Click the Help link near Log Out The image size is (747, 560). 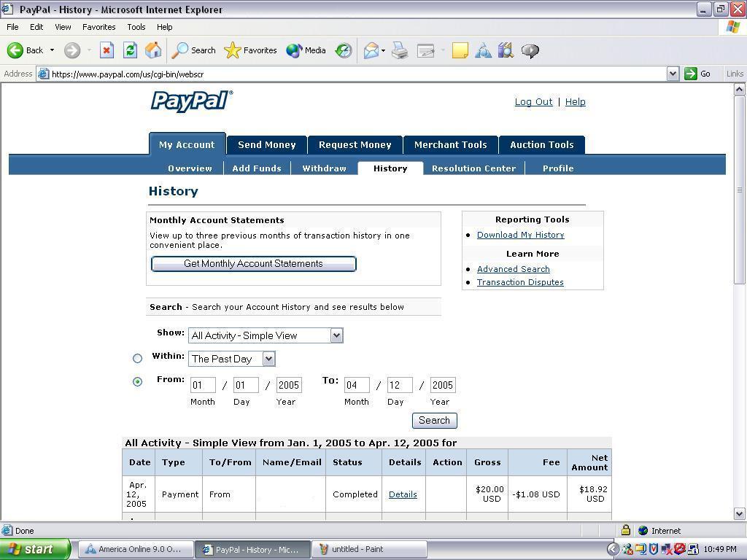click(575, 102)
